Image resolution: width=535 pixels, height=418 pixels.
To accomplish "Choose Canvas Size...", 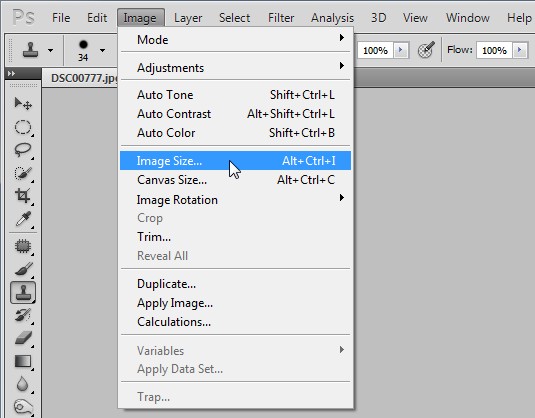I will point(235,179).
